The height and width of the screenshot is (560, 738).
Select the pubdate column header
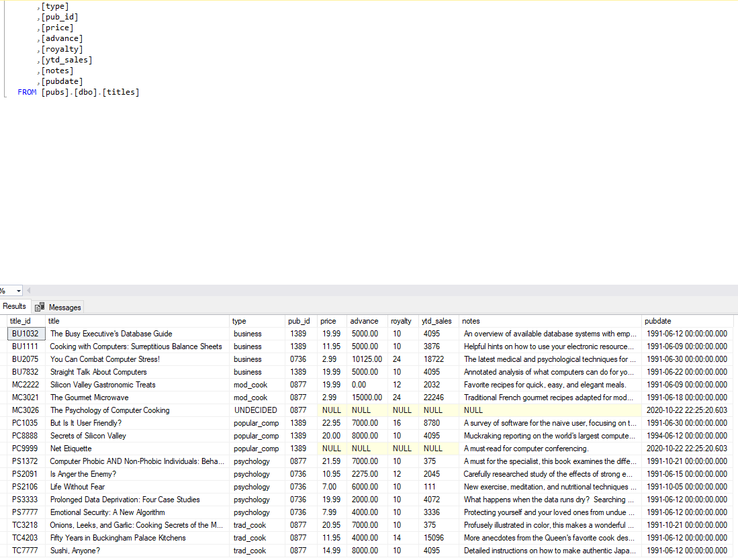pos(688,321)
